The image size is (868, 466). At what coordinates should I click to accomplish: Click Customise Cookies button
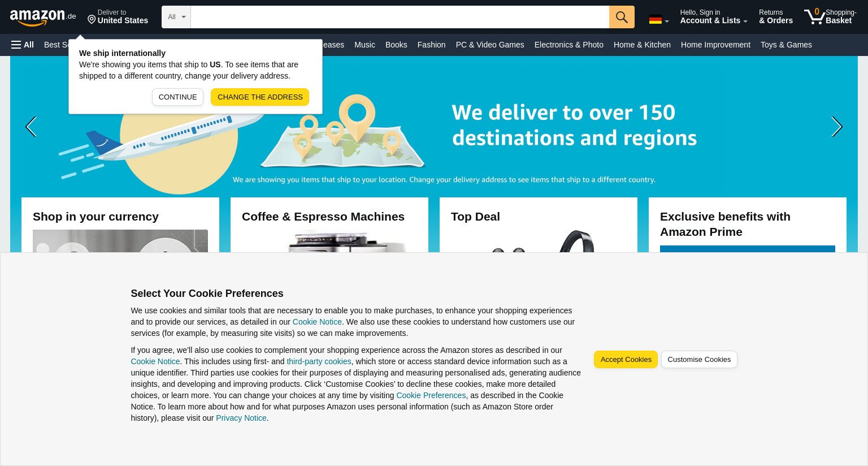coord(699,360)
